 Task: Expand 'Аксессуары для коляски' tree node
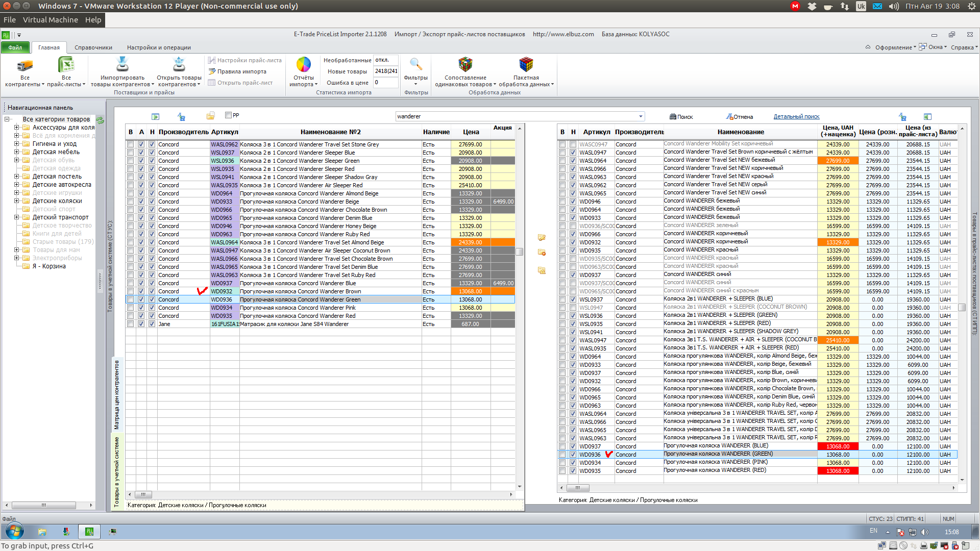[17, 128]
